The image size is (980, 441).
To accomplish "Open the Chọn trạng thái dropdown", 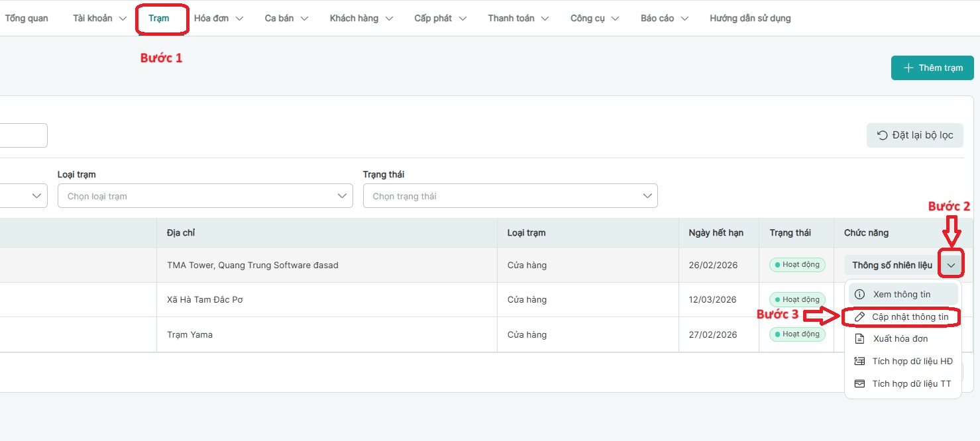I will [510, 196].
